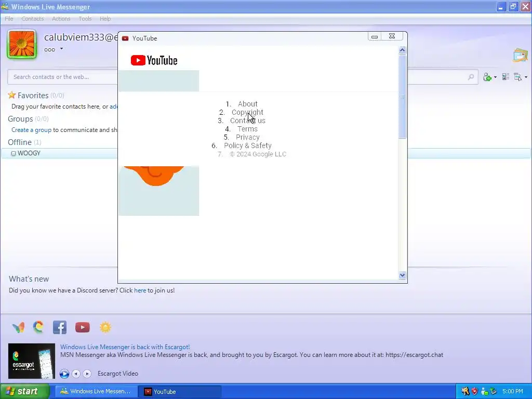Viewport: 532px width, 399px height.
Task: Switch to YouTube taskbar button
Action: 180,392
